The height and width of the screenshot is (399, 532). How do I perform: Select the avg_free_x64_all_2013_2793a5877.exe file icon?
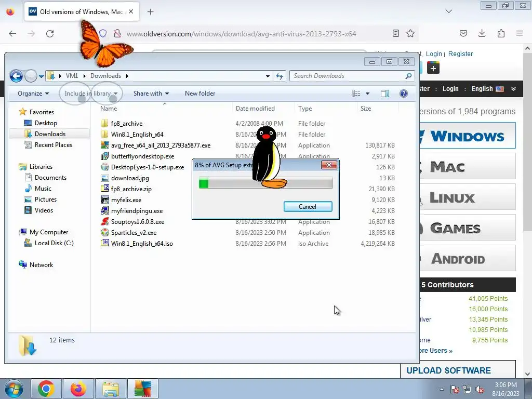(105, 145)
